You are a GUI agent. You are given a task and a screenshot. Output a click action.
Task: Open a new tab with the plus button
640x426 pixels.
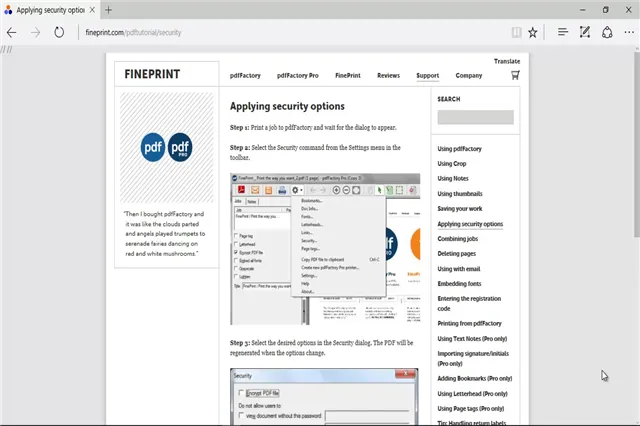[108, 10]
